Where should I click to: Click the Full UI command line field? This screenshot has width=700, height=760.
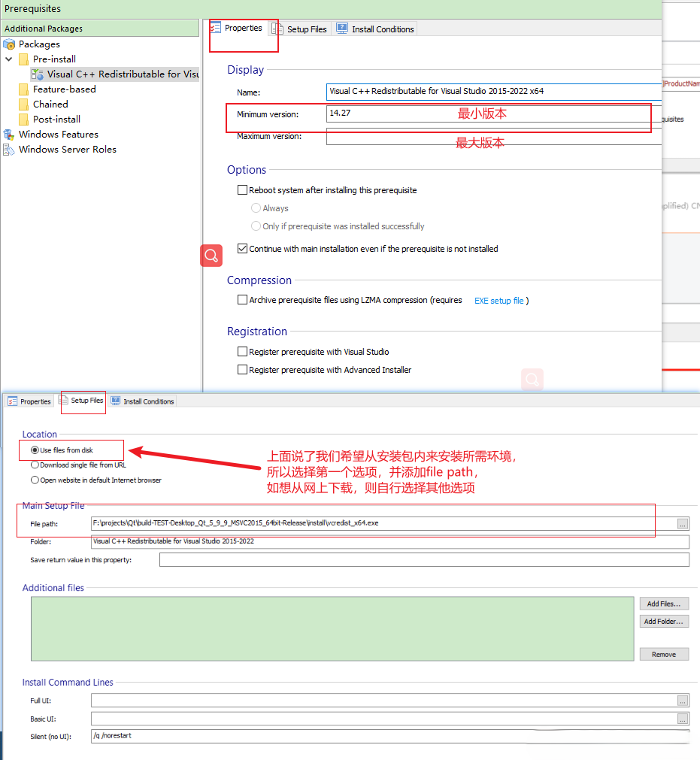383,701
